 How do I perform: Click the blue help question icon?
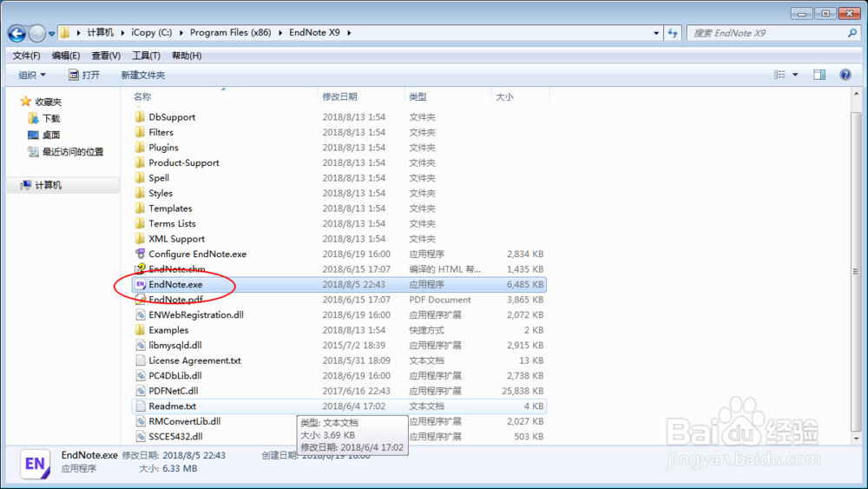(x=845, y=75)
